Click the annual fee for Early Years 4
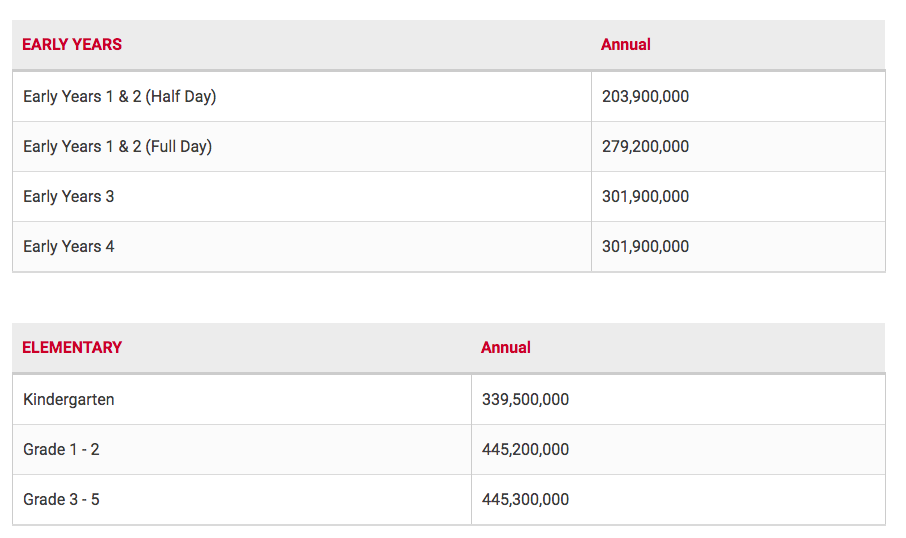This screenshot has width=906, height=538. [x=645, y=247]
